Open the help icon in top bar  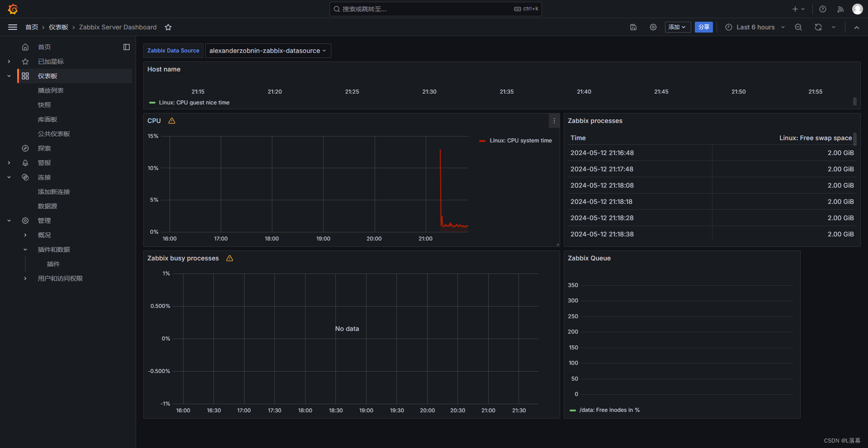(x=823, y=9)
